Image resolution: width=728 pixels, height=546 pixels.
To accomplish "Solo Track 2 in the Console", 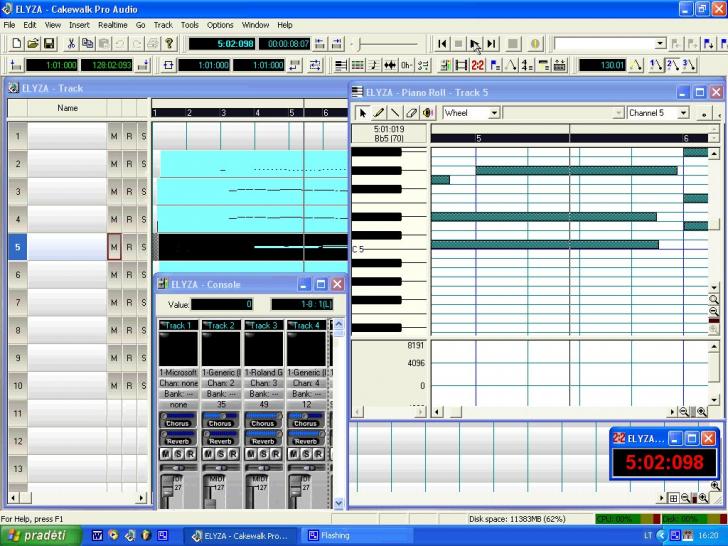I will [x=221, y=454].
